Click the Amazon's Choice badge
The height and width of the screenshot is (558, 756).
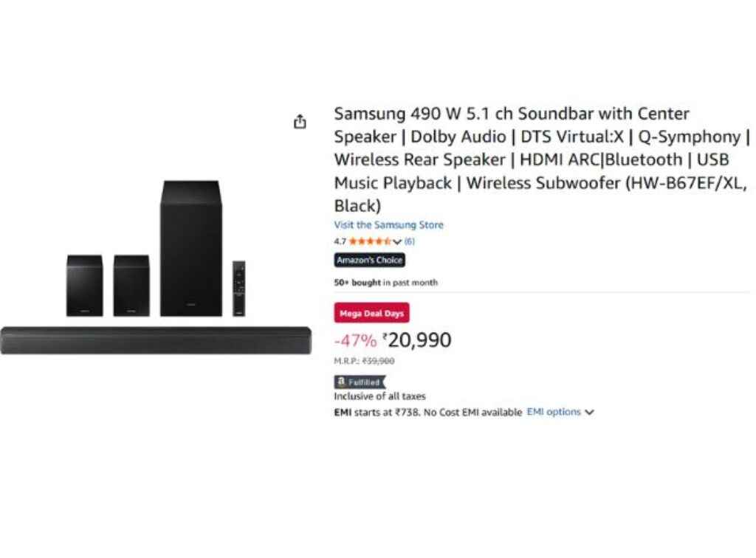coord(369,260)
